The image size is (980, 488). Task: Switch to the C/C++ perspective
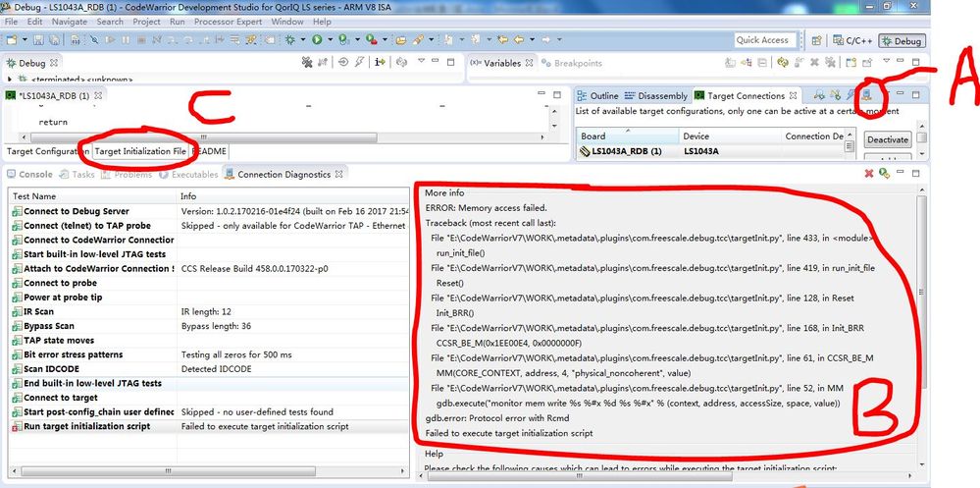tap(852, 40)
